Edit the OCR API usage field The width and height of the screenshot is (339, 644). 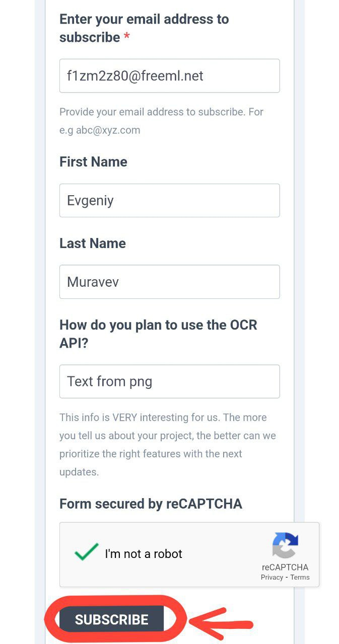point(169,381)
